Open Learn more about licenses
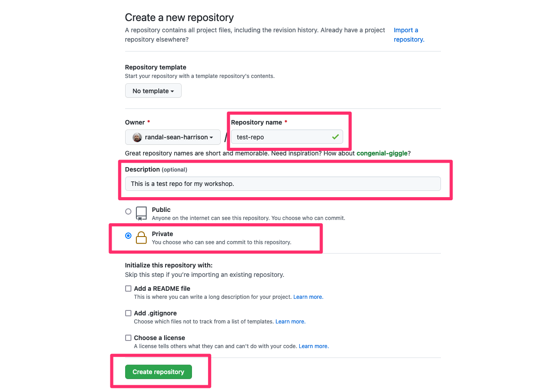Viewport: 558px width, 392px height. (314, 346)
